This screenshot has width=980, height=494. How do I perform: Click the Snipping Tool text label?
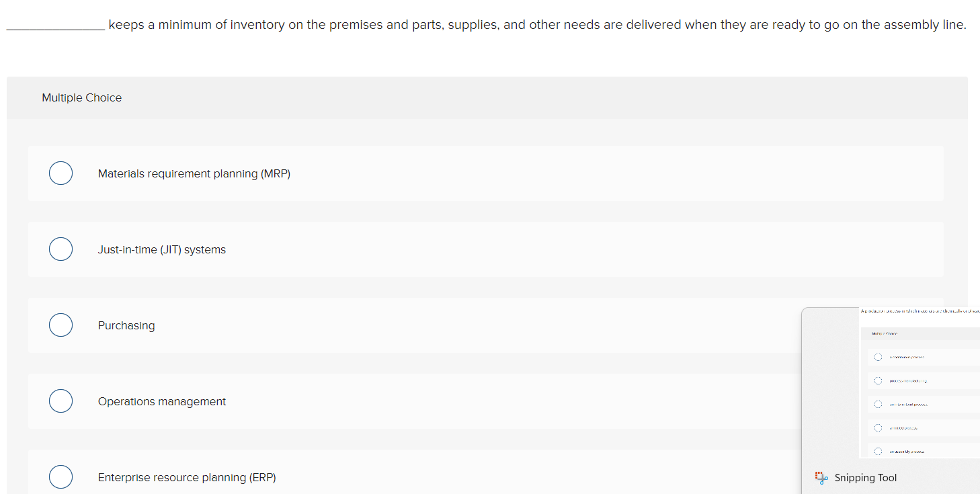coord(866,477)
